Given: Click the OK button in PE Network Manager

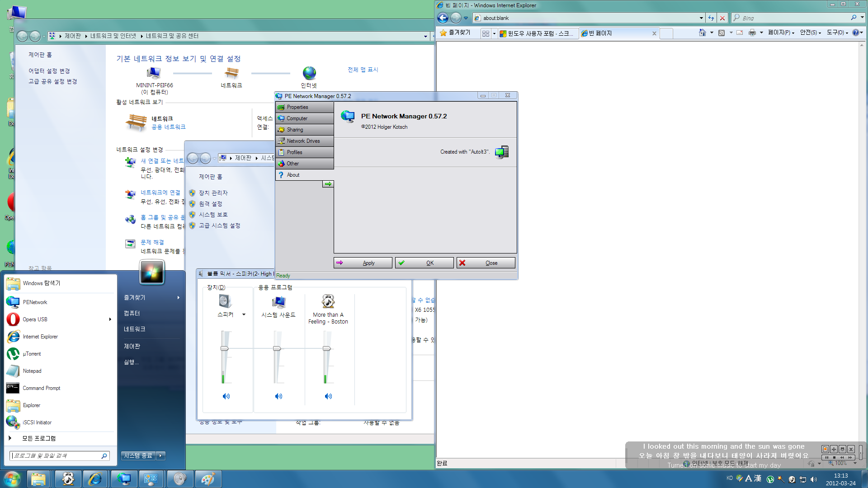Looking at the screenshot, I should (x=424, y=263).
